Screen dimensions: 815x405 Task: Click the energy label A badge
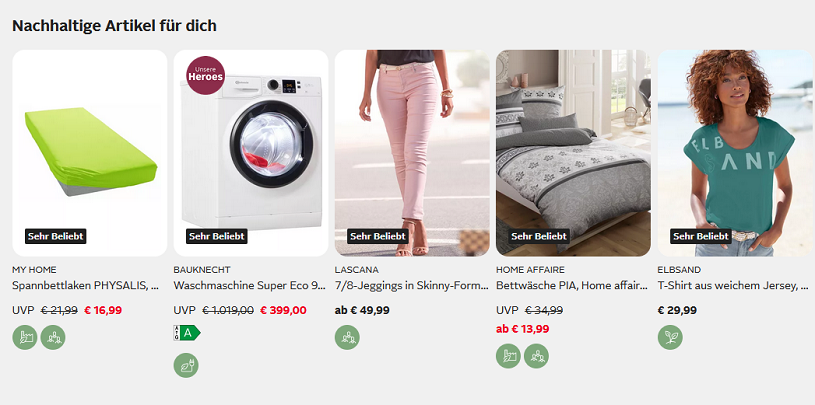pyautogui.click(x=187, y=333)
